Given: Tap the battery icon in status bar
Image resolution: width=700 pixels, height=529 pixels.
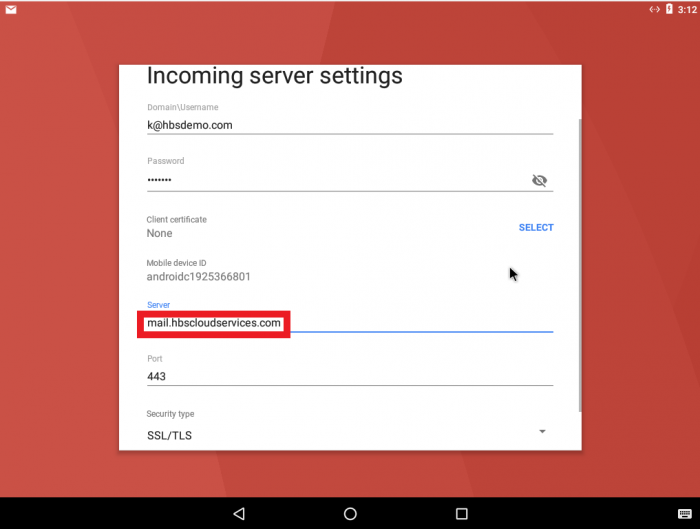Looking at the screenshot, I should click(x=669, y=9).
